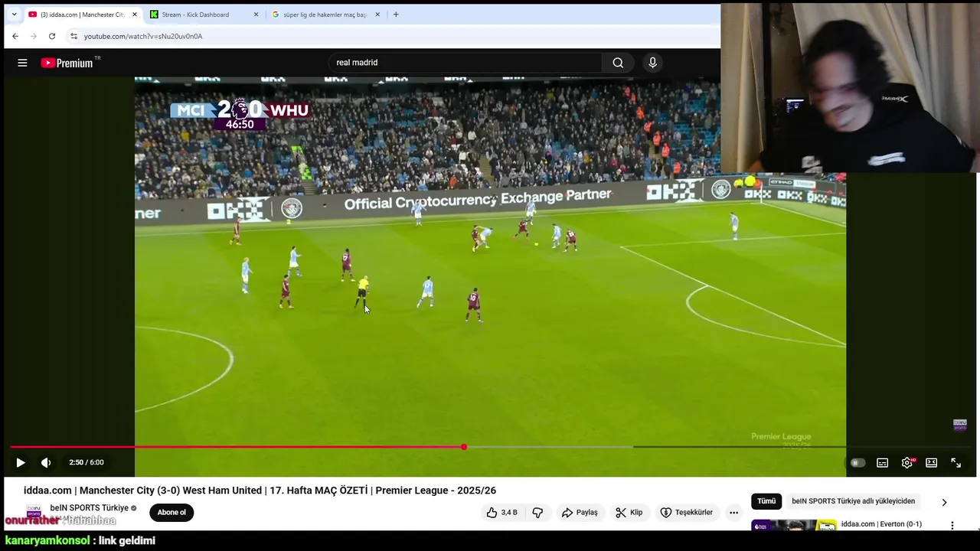Go to YouTube Premium home logo
The width and height of the screenshot is (980, 551).
[x=70, y=63]
